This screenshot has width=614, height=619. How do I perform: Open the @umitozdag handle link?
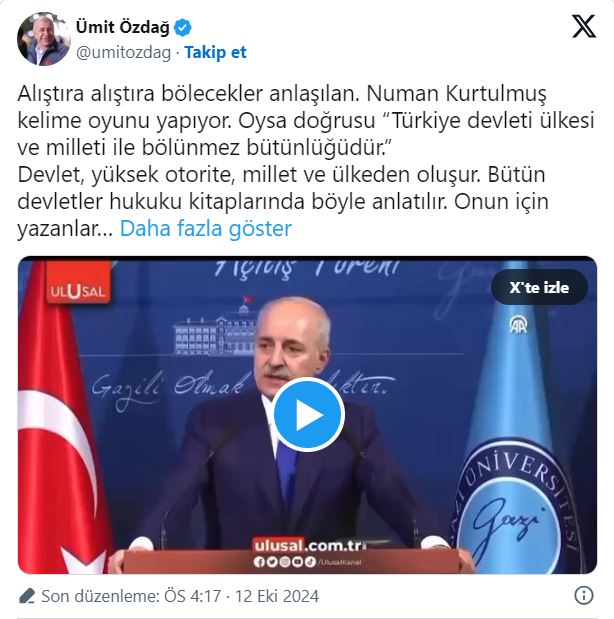tap(124, 52)
